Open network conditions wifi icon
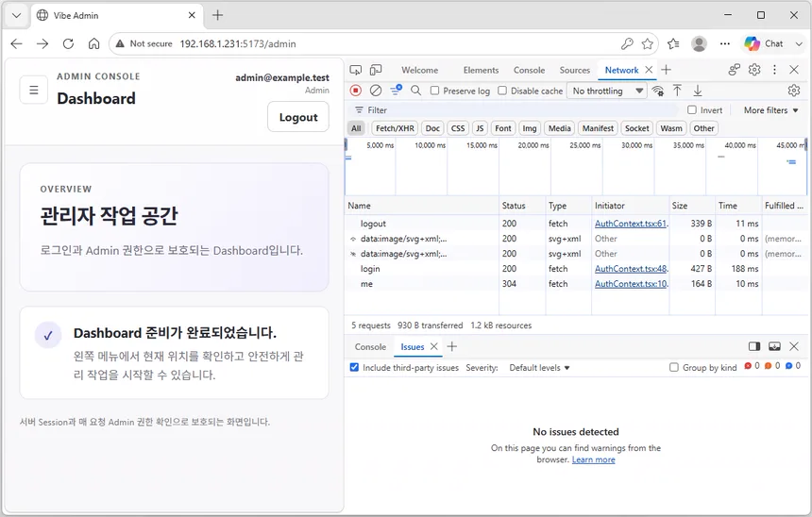Image resolution: width=812 pixels, height=517 pixels. [658, 91]
